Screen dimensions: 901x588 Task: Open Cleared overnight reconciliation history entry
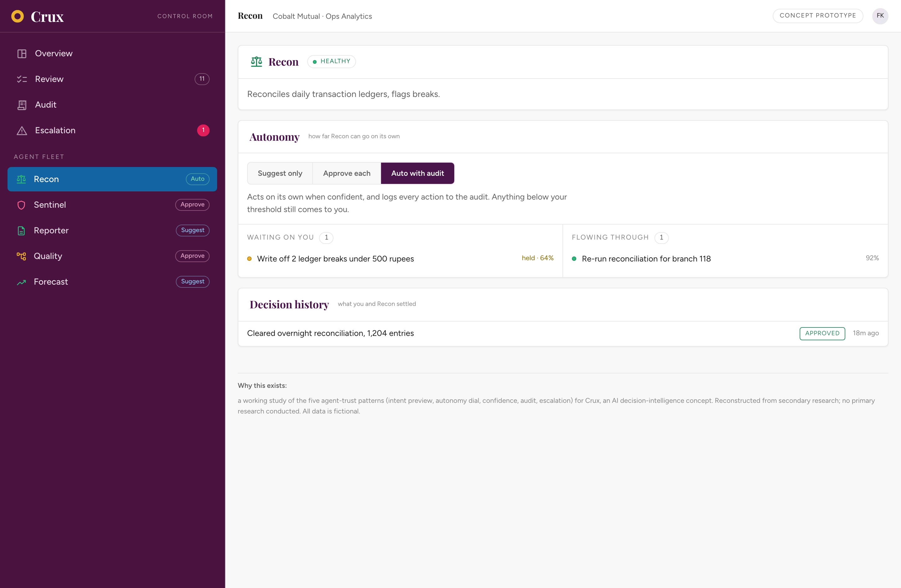(x=563, y=333)
